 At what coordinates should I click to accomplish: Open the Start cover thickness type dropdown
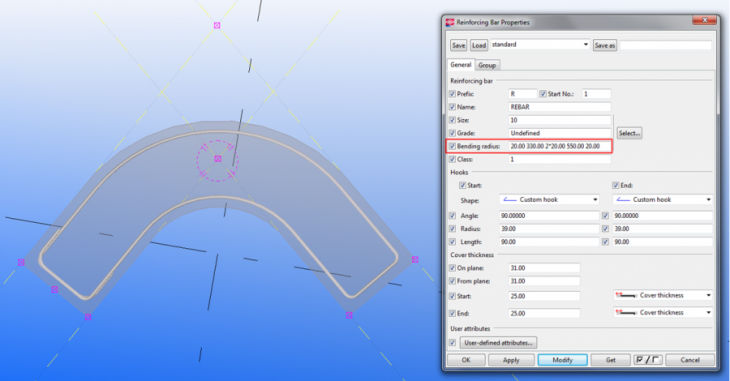pos(663,296)
